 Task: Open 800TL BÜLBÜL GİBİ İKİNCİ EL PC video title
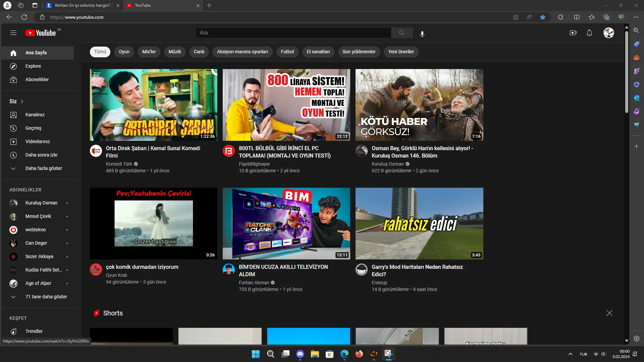[x=285, y=152]
